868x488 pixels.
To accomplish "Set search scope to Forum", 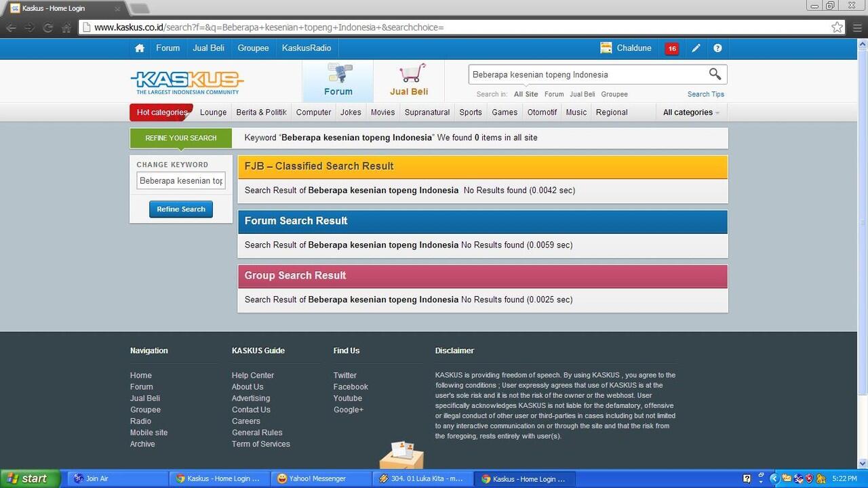I will [x=554, y=94].
